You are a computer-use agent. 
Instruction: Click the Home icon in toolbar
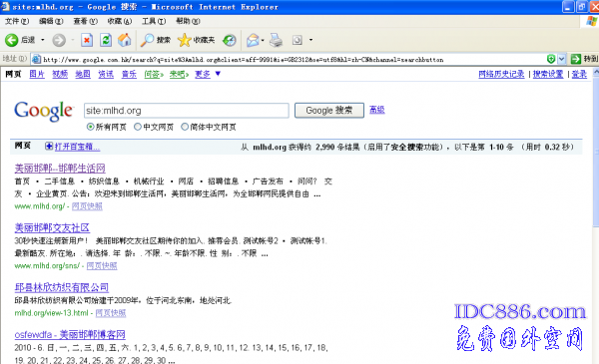tap(124, 40)
